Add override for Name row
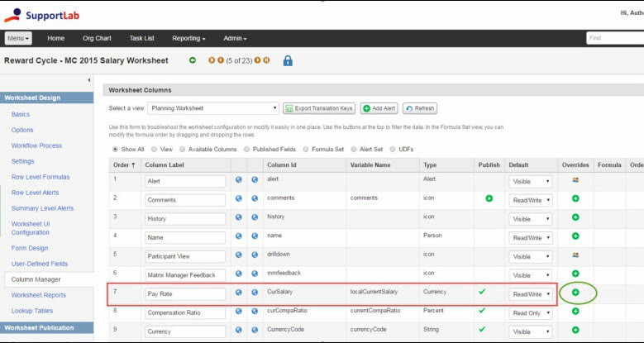644x343 pixels. tap(575, 236)
